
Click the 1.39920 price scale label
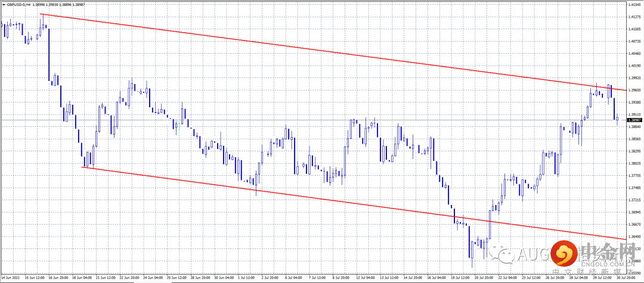[x=635, y=78]
